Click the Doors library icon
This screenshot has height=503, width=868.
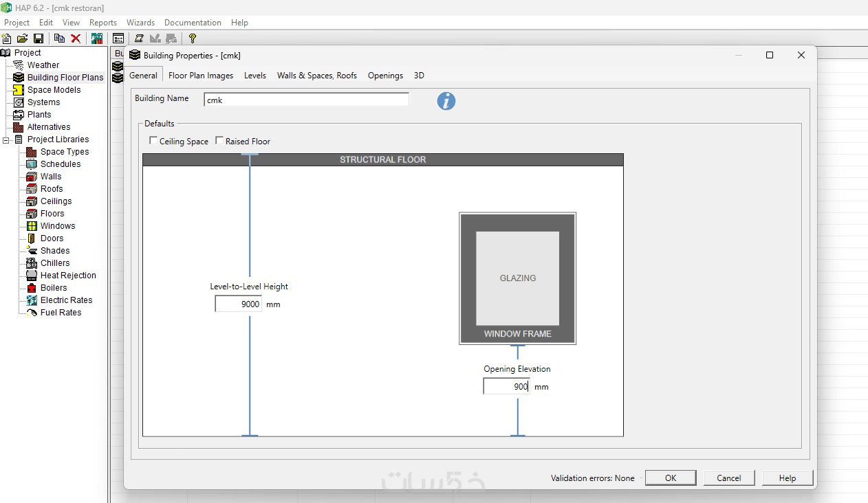[32, 238]
